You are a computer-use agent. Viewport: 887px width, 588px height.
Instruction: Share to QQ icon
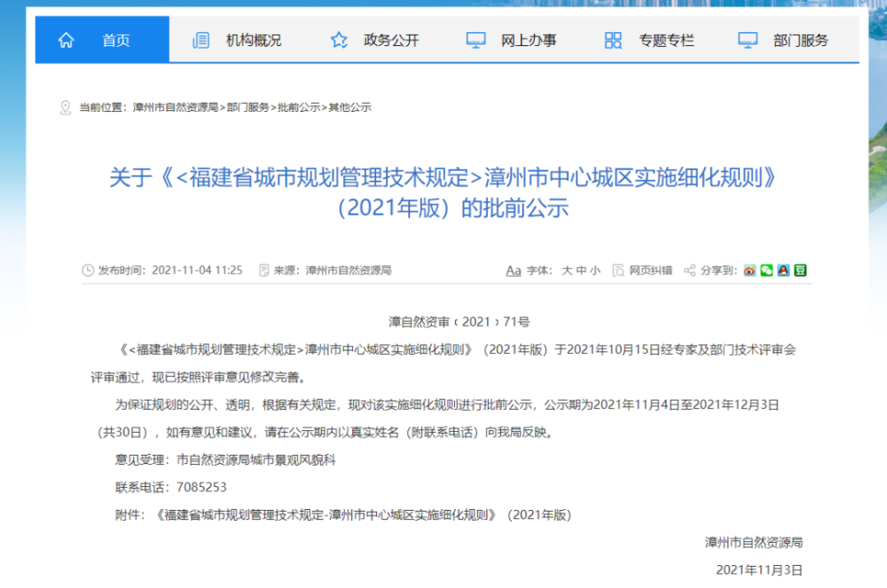point(783,270)
